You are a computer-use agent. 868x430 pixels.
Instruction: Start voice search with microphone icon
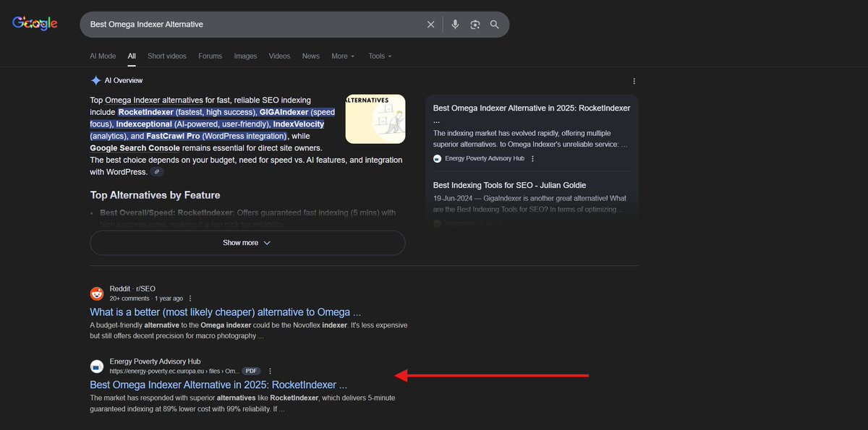click(x=455, y=25)
